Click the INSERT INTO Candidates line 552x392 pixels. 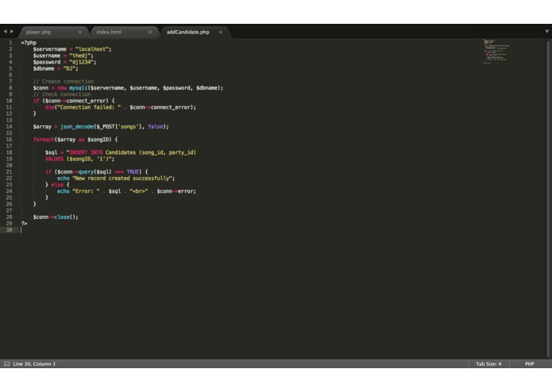point(121,152)
